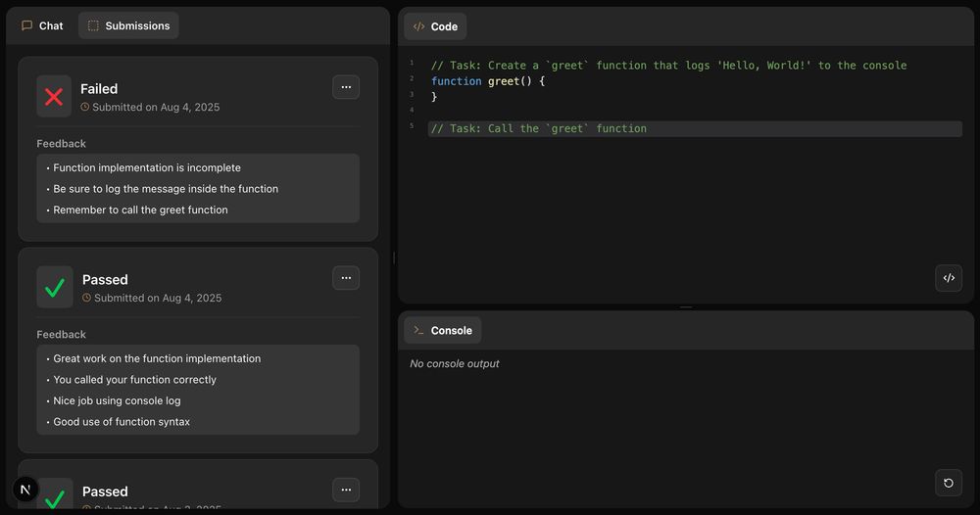Click clock icon on first Passed submission date
The width and height of the screenshot is (980, 515).
[86, 298]
